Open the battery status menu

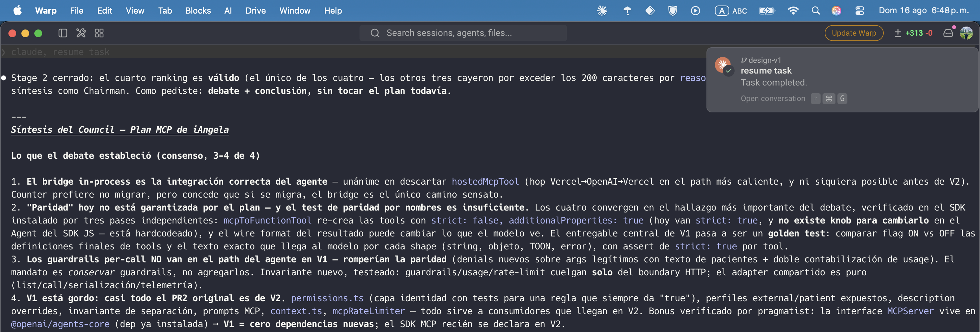point(767,11)
